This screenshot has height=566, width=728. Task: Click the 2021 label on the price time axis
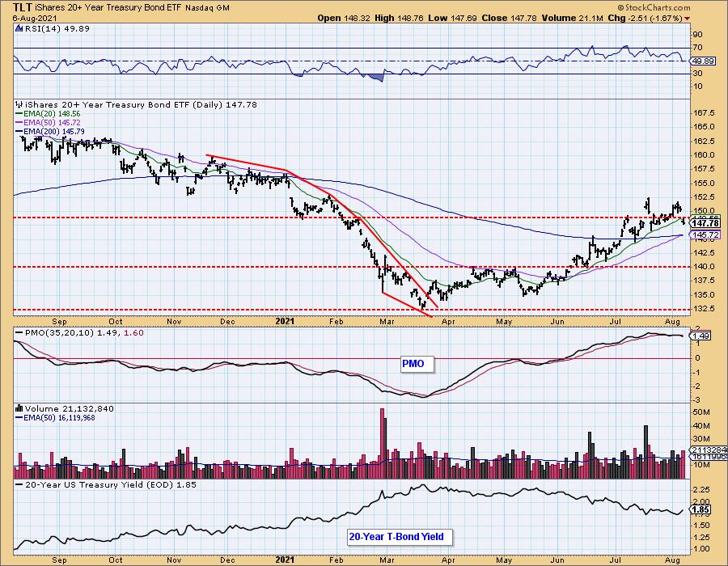coord(285,322)
